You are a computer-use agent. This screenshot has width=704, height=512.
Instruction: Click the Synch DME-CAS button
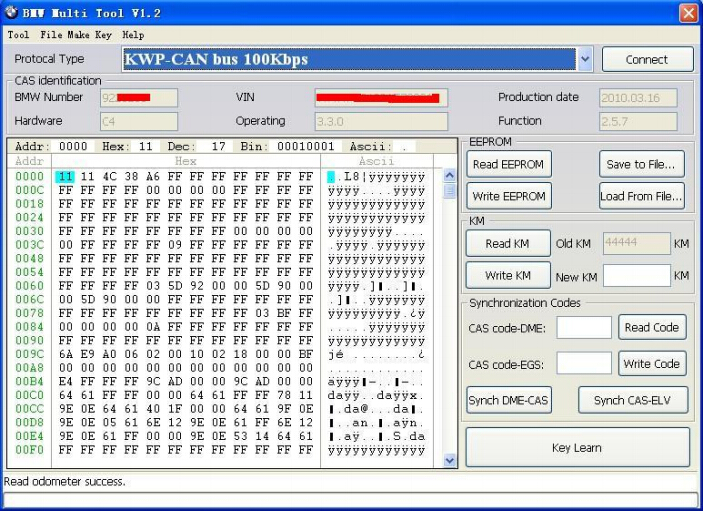[508, 400]
